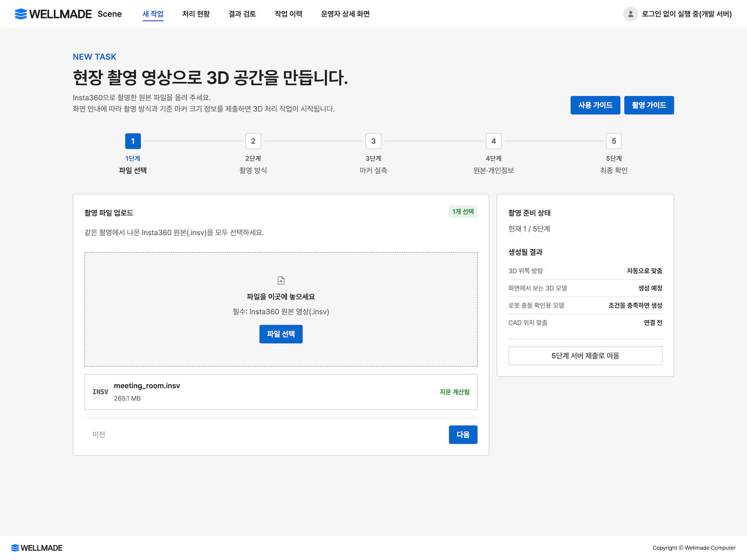747x560 pixels.
Task: Click the Copyright Wellmade Computer text
Action: (x=694, y=548)
